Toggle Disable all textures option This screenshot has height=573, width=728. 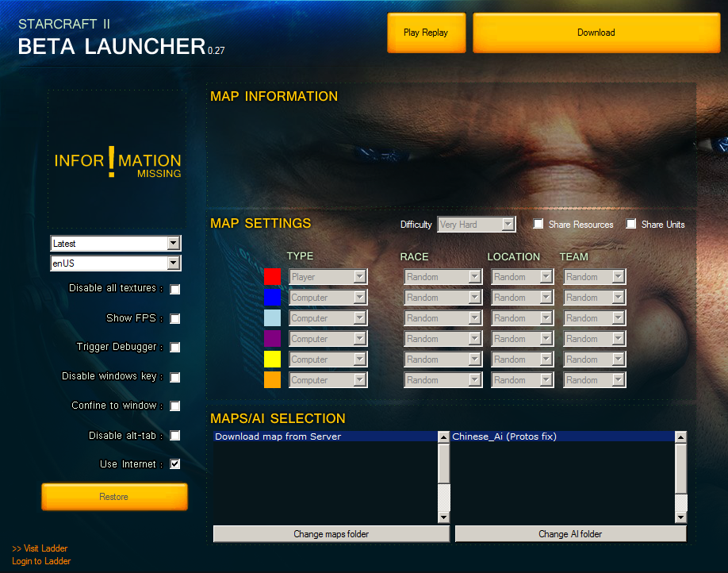[x=175, y=290]
